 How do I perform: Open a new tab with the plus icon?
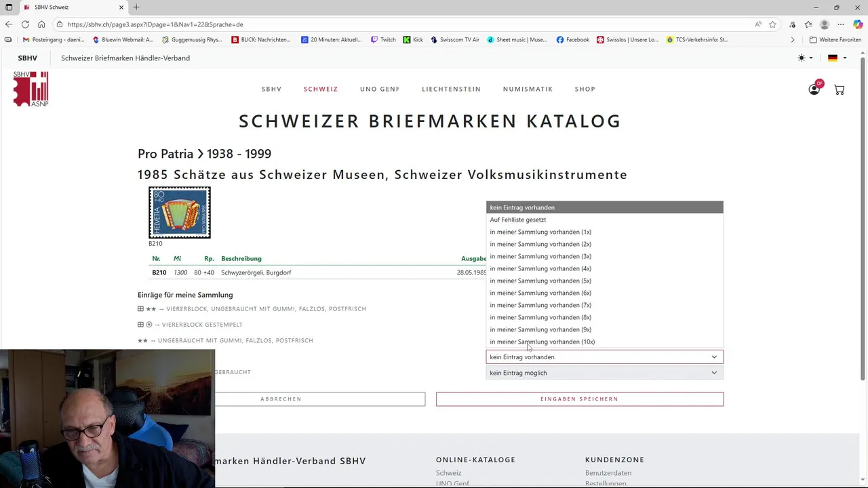(x=136, y=7)
